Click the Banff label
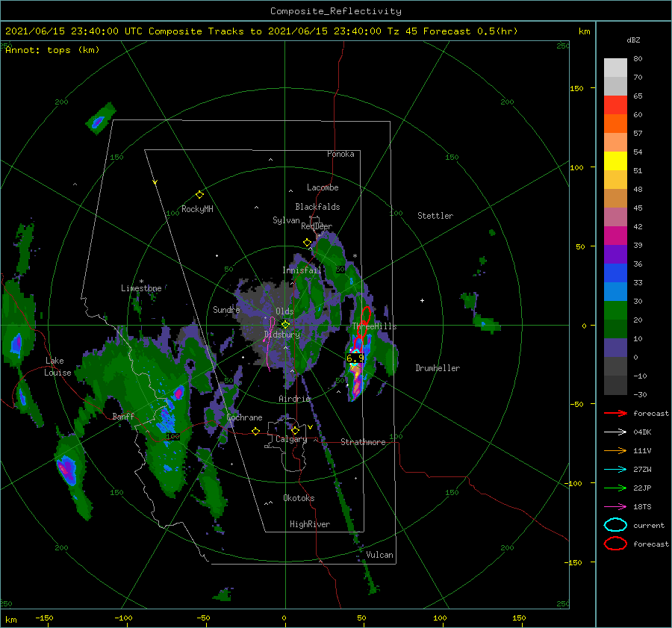 pos(123,416)
